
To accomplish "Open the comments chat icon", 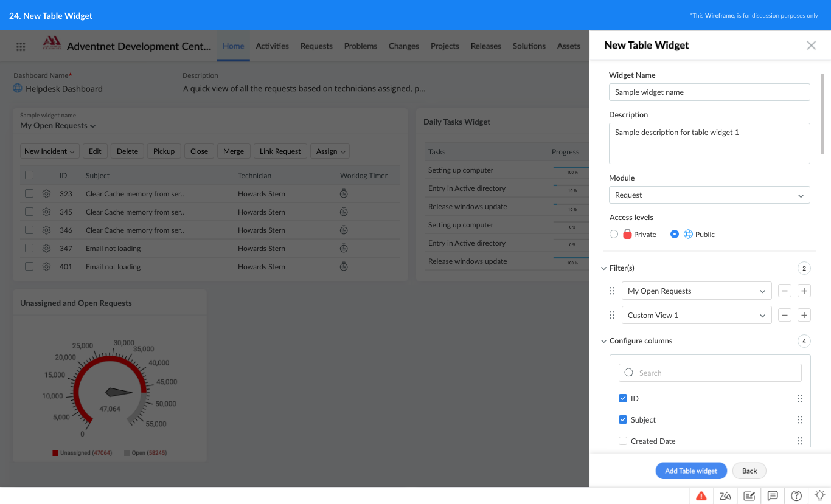I will tap(773, 495).
